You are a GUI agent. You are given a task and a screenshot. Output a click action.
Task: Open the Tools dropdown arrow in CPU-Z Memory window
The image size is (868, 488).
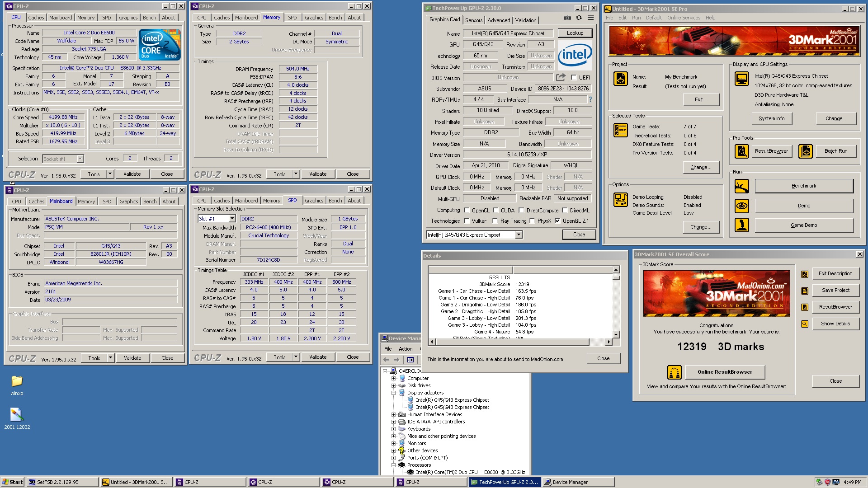coord(296,174)
